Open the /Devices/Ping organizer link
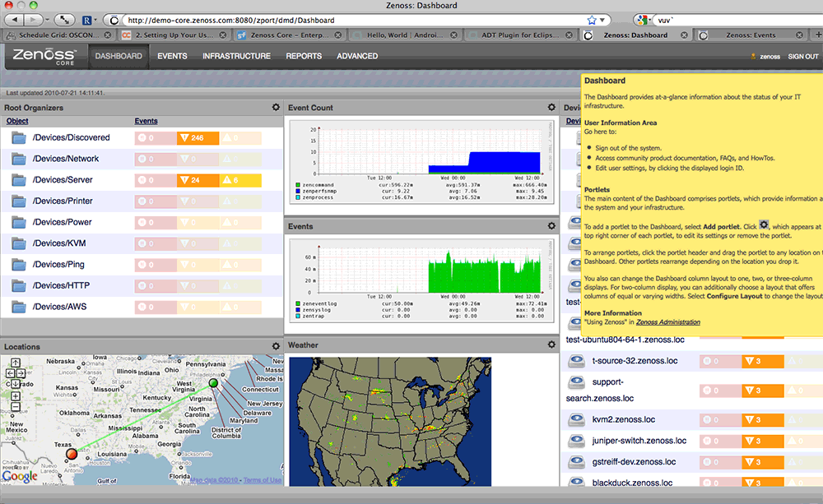 58,264
